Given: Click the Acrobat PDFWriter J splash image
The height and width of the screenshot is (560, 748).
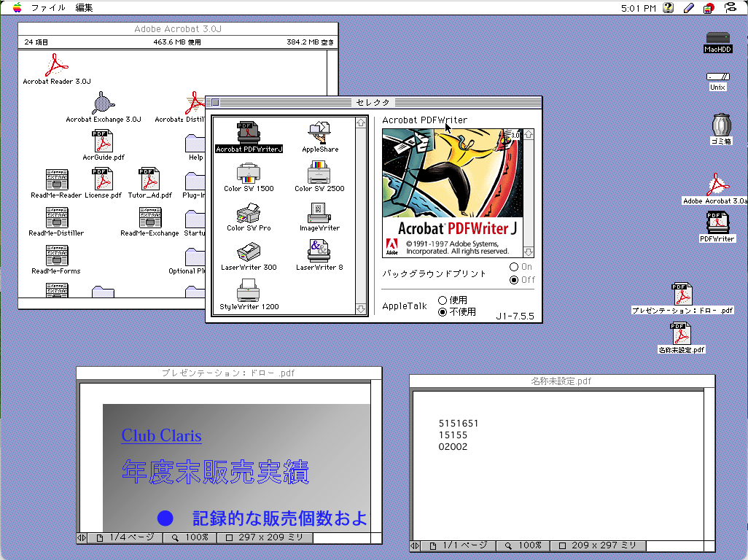Looking at the screenshot, I should click(452, 193).
